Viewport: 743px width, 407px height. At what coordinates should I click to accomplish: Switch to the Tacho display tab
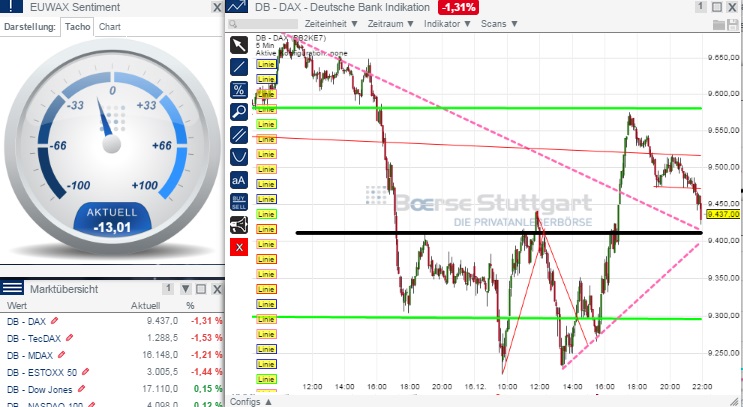tap(77, 27)
